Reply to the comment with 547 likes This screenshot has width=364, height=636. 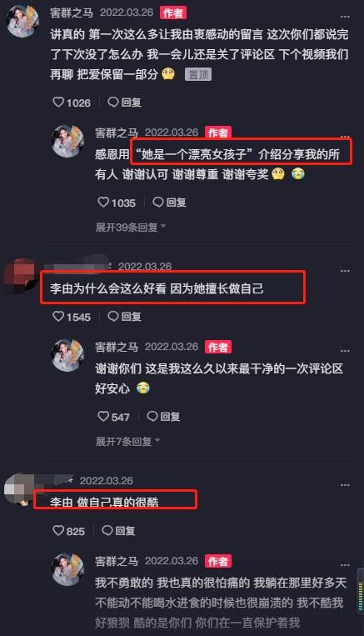[x=163, y=416]
